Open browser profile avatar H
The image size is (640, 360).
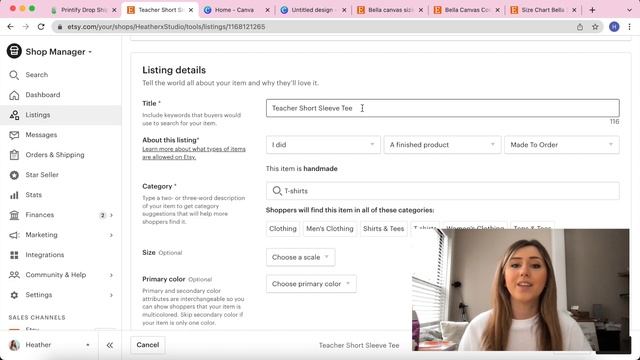pos(614,27)
